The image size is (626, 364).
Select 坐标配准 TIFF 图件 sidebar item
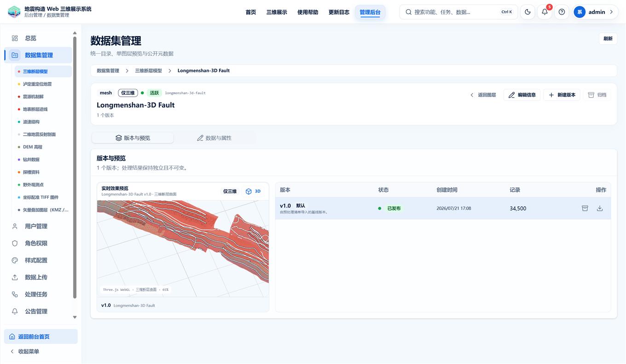coord(43,197)
